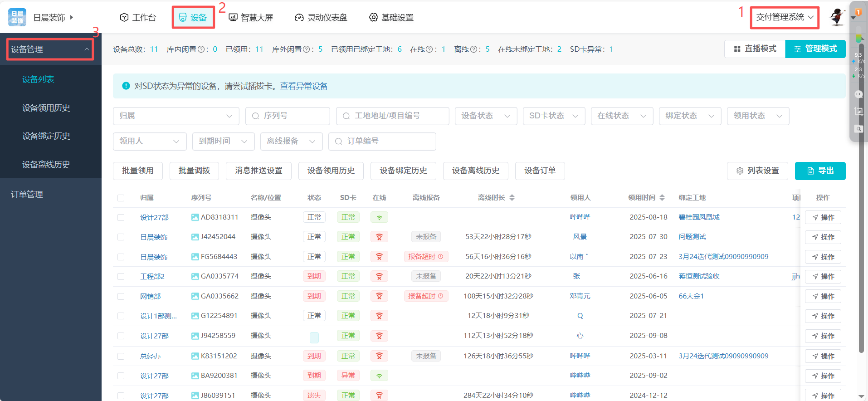Sort by 离线时长 column arrows

tap(512, 198)
